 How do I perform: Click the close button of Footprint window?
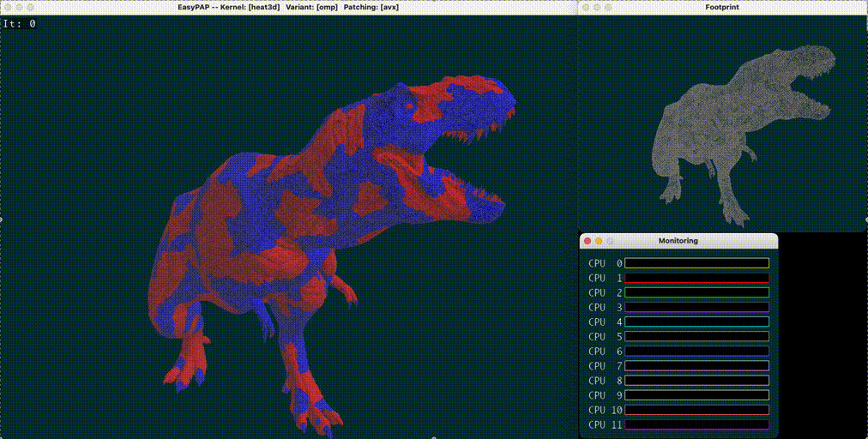587,7
